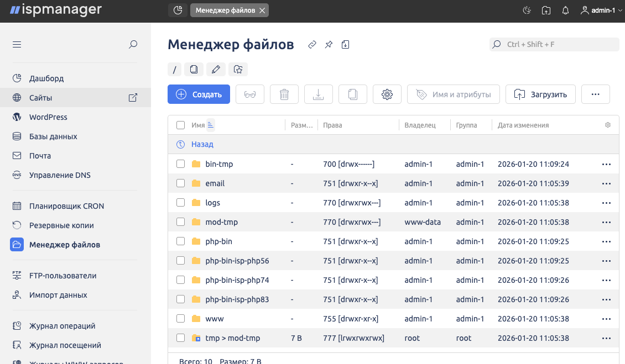
Task: Click the glasses view icon in toolbar
Action: click(250, 94)
